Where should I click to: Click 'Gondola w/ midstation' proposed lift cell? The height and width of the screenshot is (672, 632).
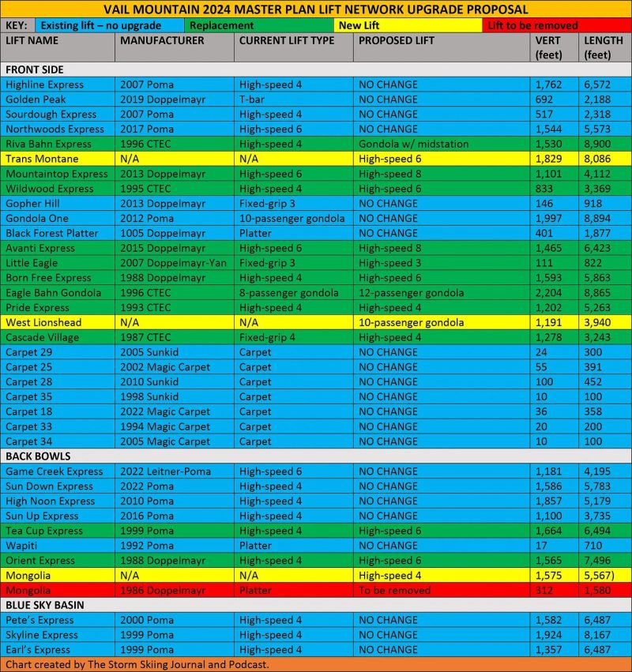442,144
